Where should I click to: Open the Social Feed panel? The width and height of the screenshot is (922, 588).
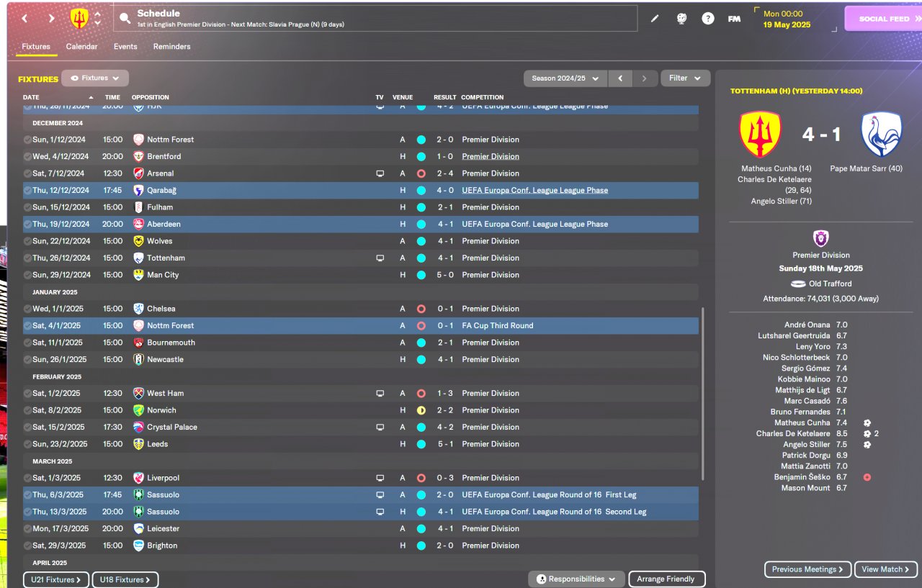coord(883,19)
